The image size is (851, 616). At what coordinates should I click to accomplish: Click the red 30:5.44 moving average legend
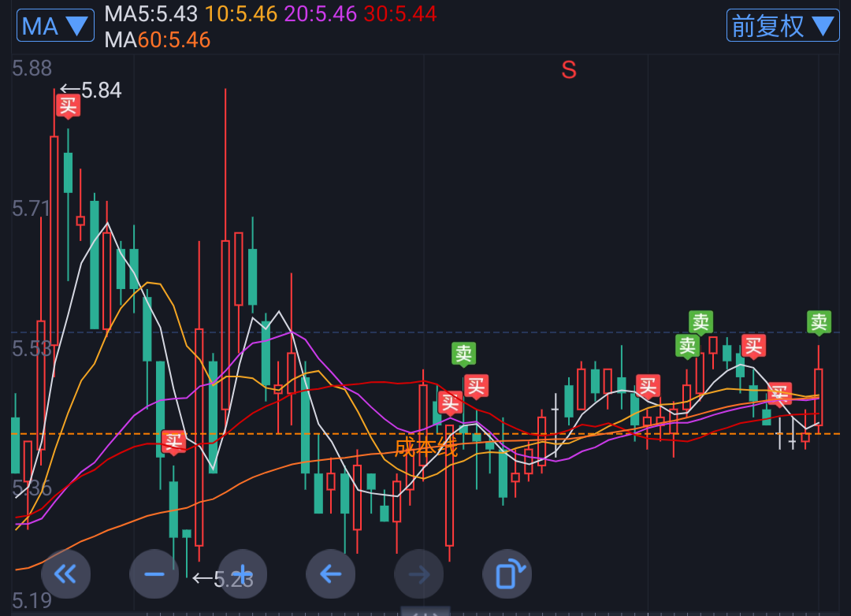399,13
